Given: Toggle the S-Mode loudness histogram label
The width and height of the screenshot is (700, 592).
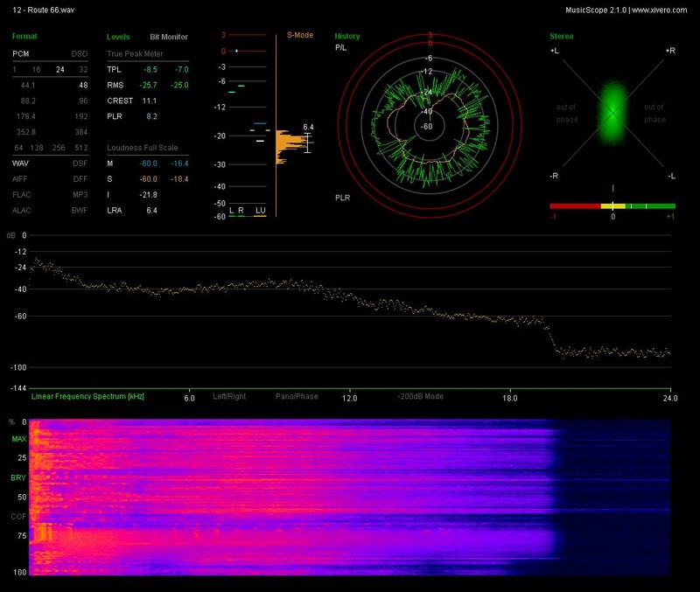Looking at the screenshot, I should click(300, 35).
